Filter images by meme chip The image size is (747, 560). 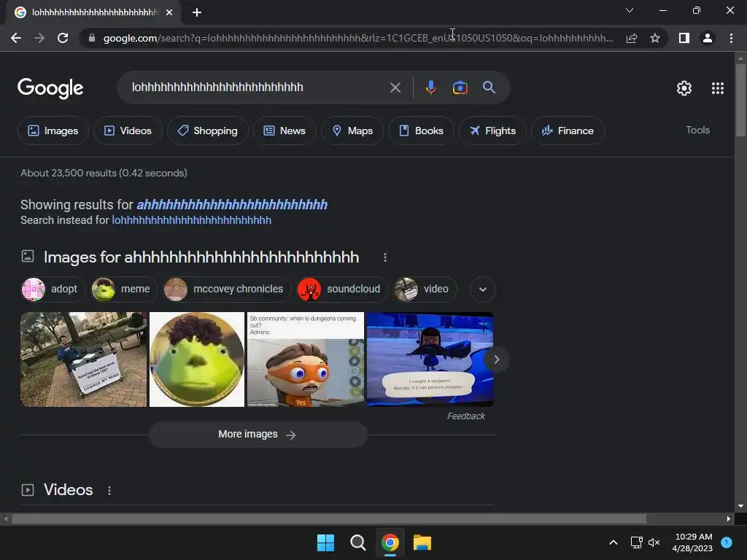(124, 289)
